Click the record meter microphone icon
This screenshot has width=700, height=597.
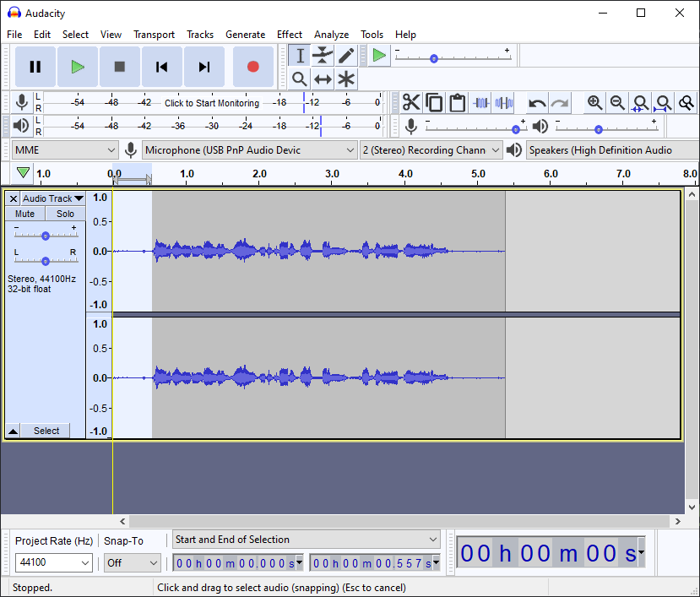[21, 103]
